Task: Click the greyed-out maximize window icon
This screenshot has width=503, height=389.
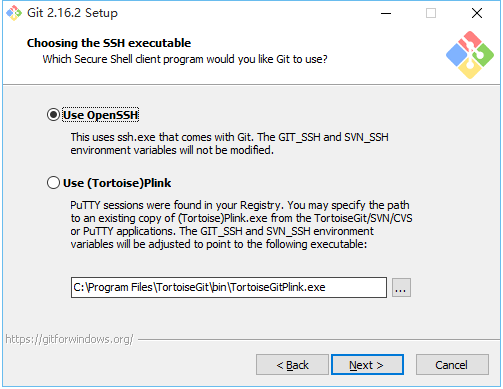Action: [x=431, y=13]
